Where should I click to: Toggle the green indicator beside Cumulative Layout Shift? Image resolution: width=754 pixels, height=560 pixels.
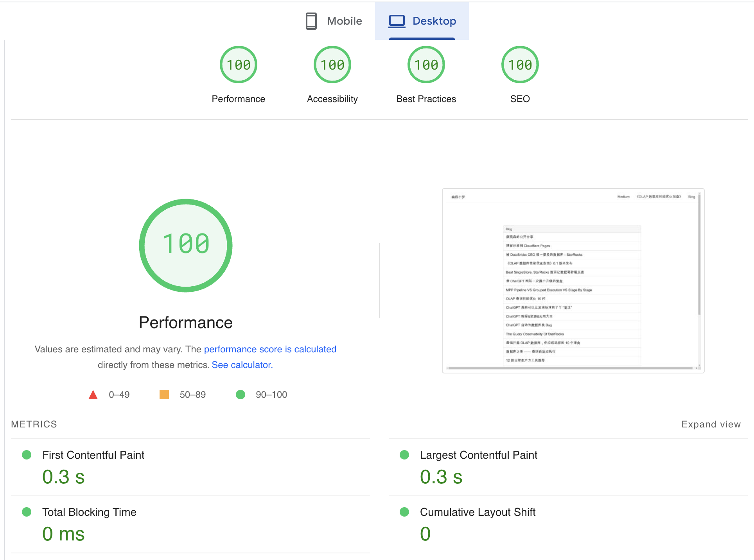(x=404, y=512)
